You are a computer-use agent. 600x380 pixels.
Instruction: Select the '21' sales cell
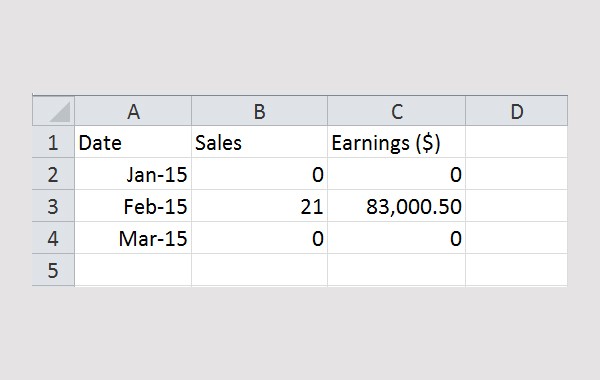259,206
